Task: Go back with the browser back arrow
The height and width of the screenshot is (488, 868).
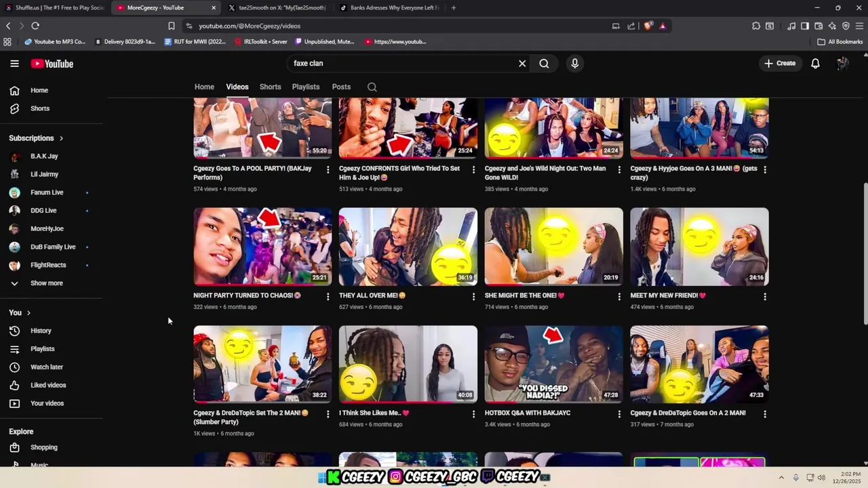Action: click(x=8, y=26)
